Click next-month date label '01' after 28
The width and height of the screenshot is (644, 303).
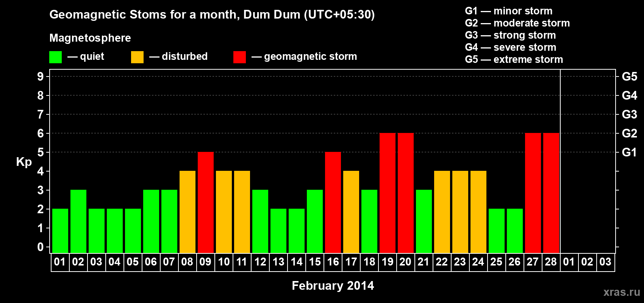tap(569, 262)
